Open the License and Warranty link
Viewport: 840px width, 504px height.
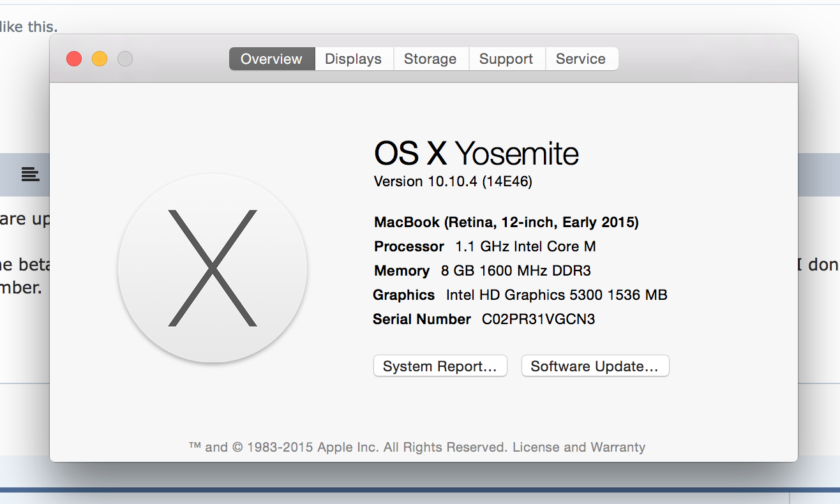[579, 447]
